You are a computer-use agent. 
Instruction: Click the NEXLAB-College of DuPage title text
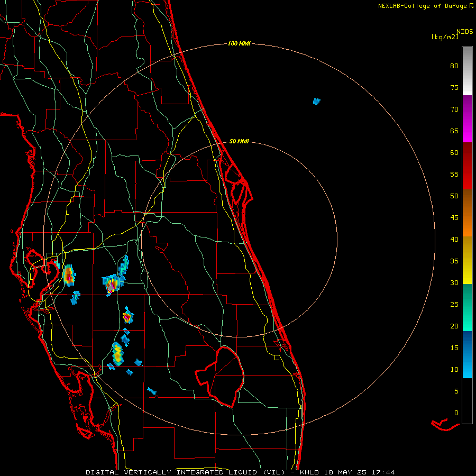click(x=422, y=6)
